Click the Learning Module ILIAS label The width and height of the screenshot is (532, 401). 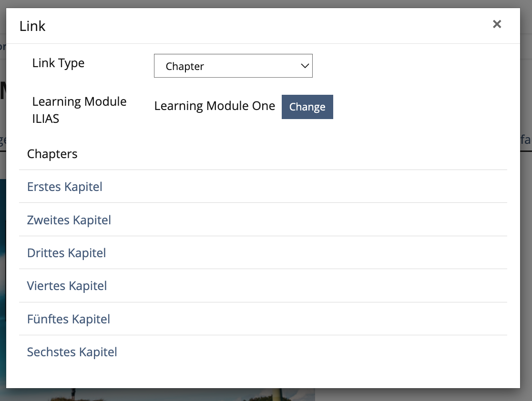[x=79, y=110]
